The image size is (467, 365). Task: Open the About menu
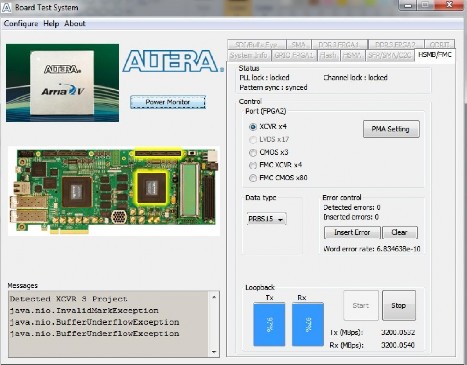[x=75, y=24]
